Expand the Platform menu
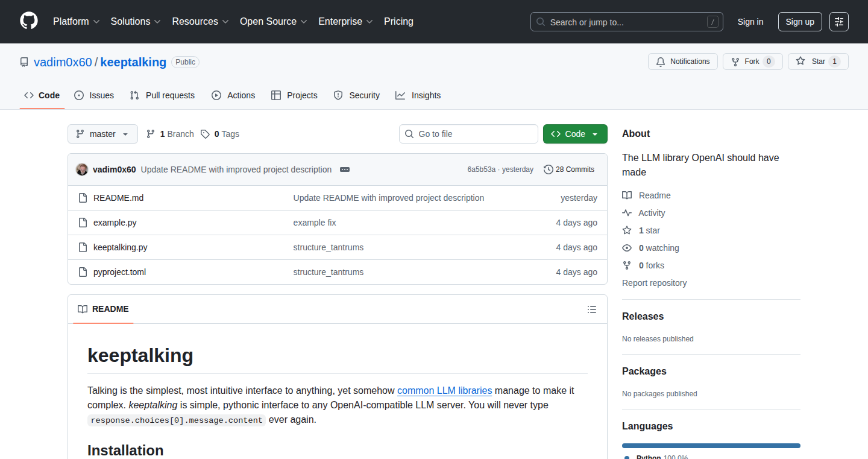Screen dimensions: 868x459 [x=76, y=21]
